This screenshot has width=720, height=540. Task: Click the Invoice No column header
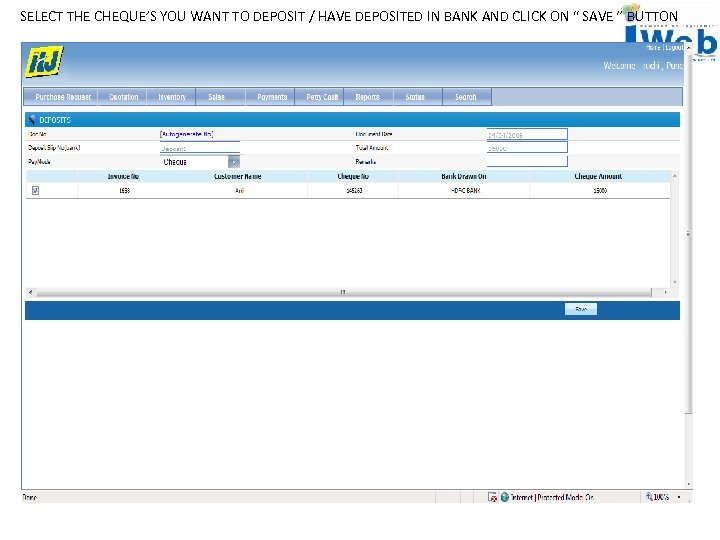[x=123, y=176]
